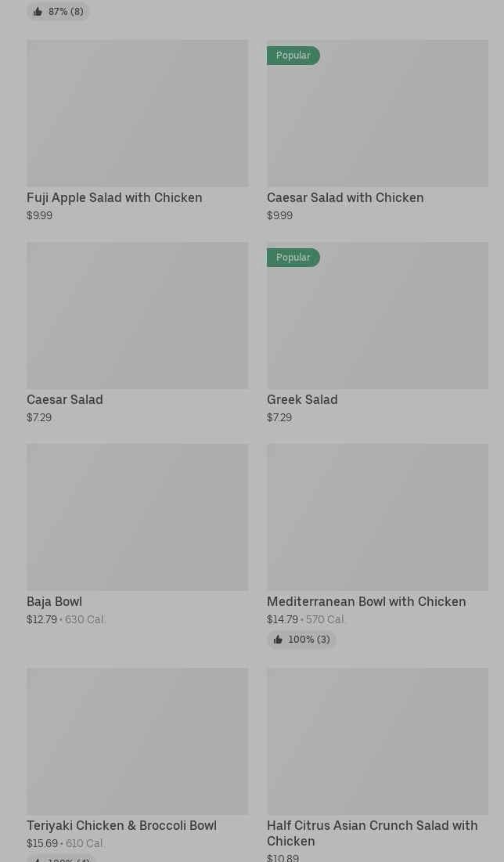Click thumbs-up icon showing 87% rating

[38, 12]
